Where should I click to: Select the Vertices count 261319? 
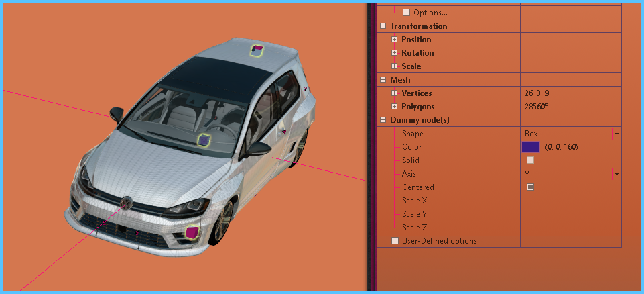pyautogui.click(x=537, y=93)
